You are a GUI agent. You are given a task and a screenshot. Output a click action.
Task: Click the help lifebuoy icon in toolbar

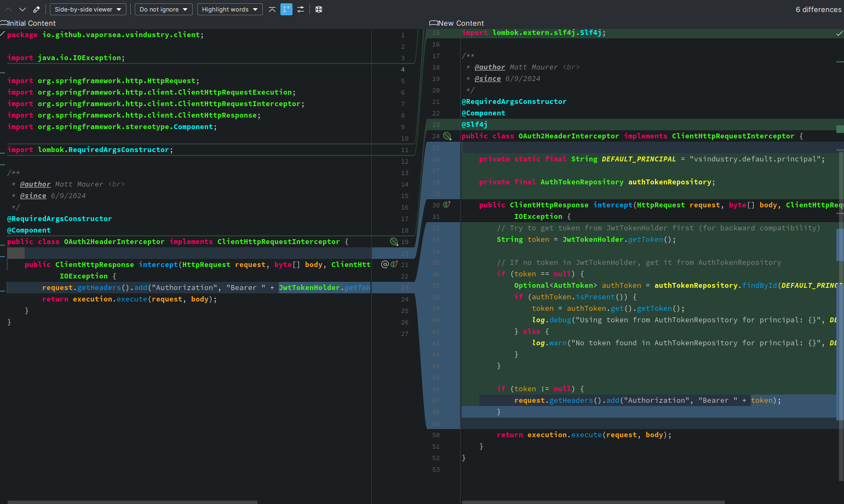pyautogui.click(x=319, y=9)
